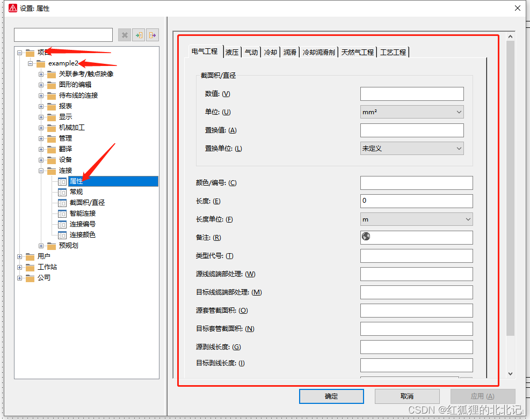Click the gray X delete icon beside search box
This screenshot has width=530, height=420.
[125, 35]
